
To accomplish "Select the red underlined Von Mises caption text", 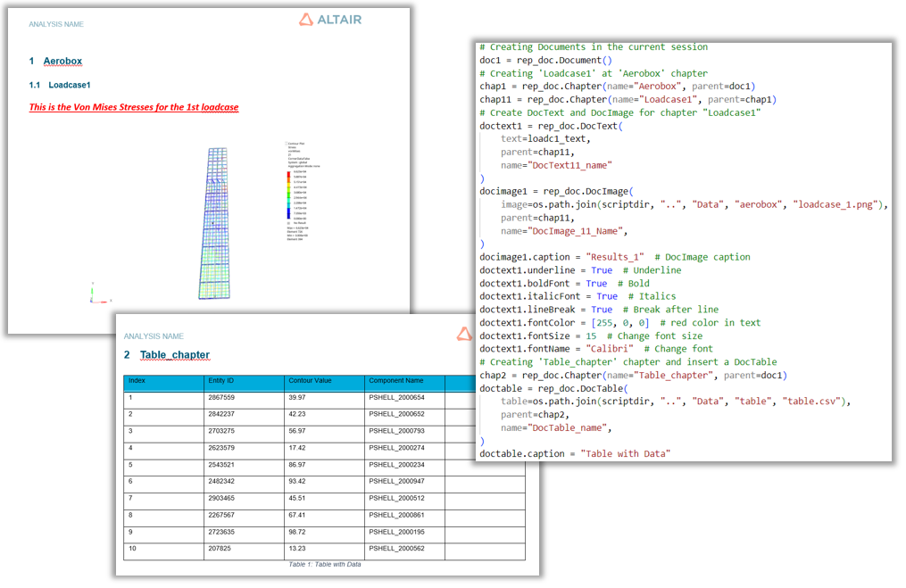I will pyautogui.click(x=133, y=106).
